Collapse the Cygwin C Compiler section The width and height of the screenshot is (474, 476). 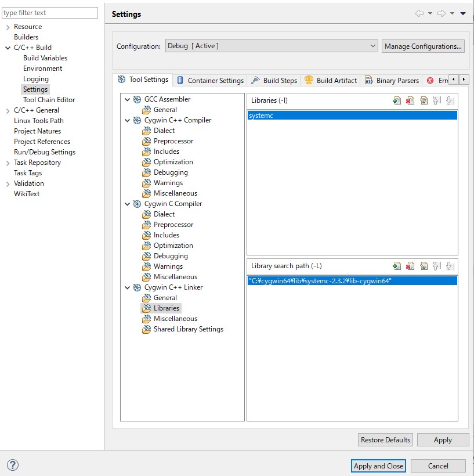click(x=128, y=204)
